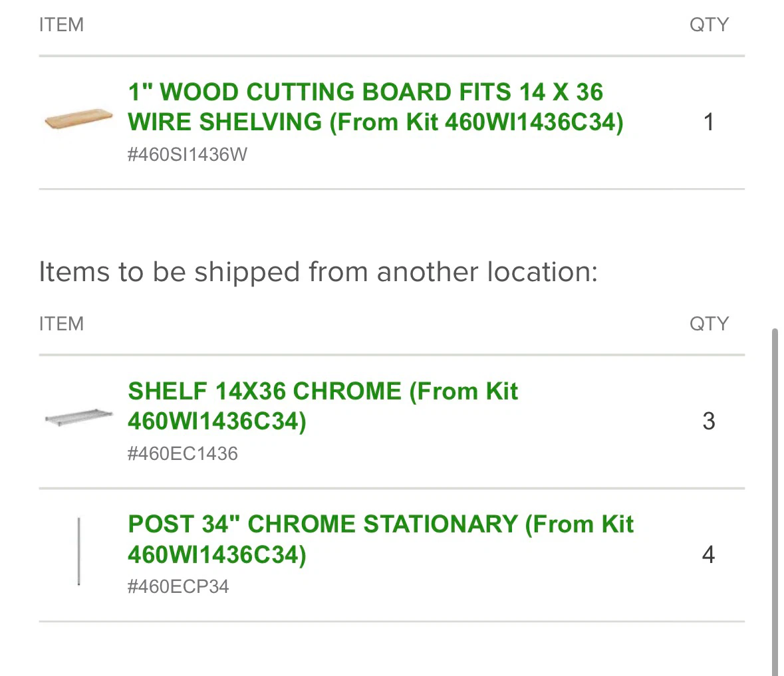This screenshot has width=784, height=676.
Task: Click quantity 4 for the chrome post
Action: (708, 554)
